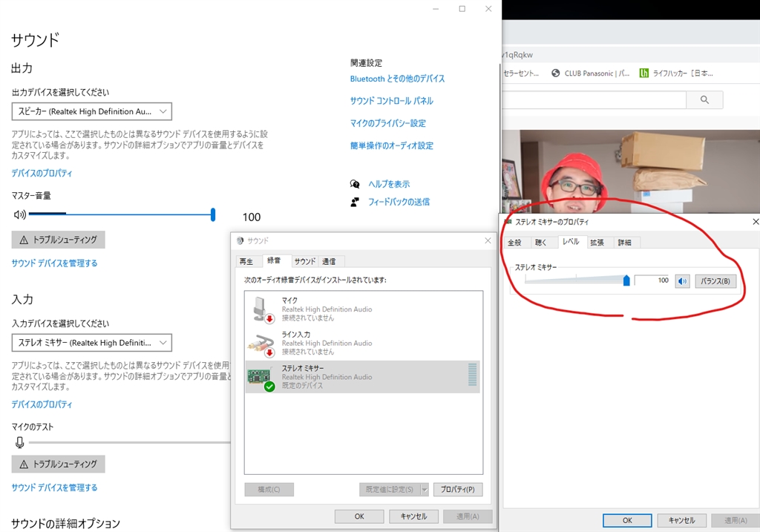The height and width of the screenshot is (532, 760).
Task: Click output トラブルシューティング button
Action: click(x=58, y=240)
